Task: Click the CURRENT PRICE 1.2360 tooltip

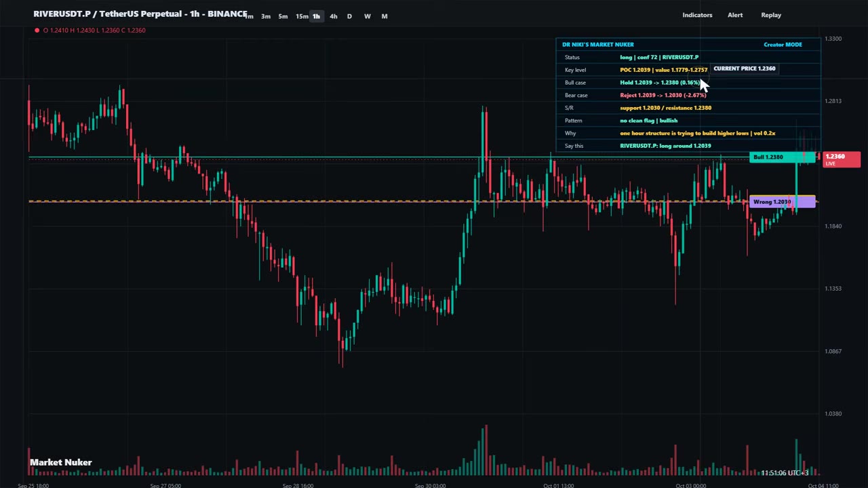Action: (x=744, y=68)
